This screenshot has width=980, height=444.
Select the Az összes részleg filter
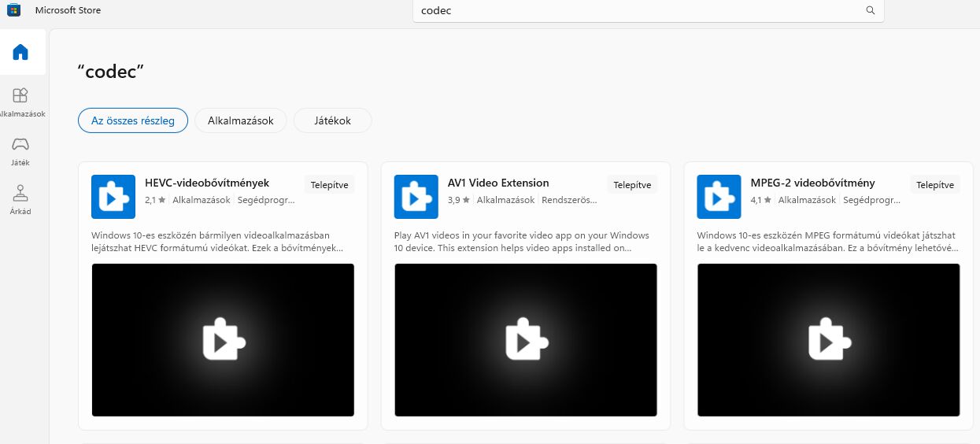pos(133,120)
